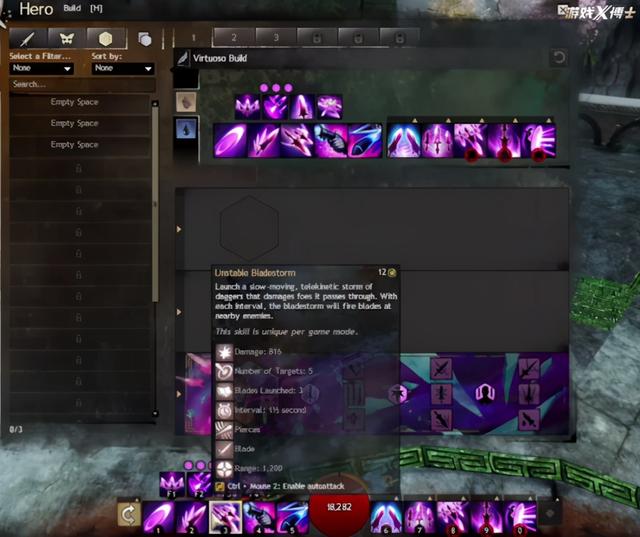The width and height of the screenshot is (640, 537).
Task: Click the topmost locked storage slot
Action: pyautogui.click(x=80, y=168)
